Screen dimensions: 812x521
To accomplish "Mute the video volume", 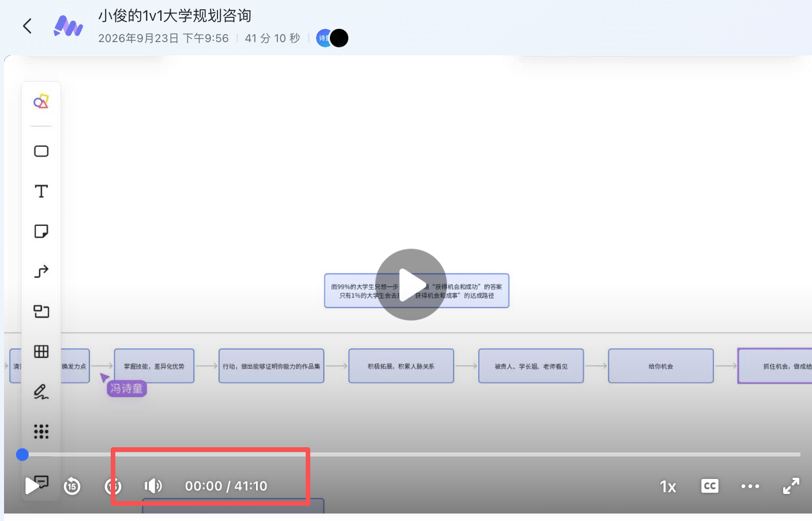I will point(153,486).
